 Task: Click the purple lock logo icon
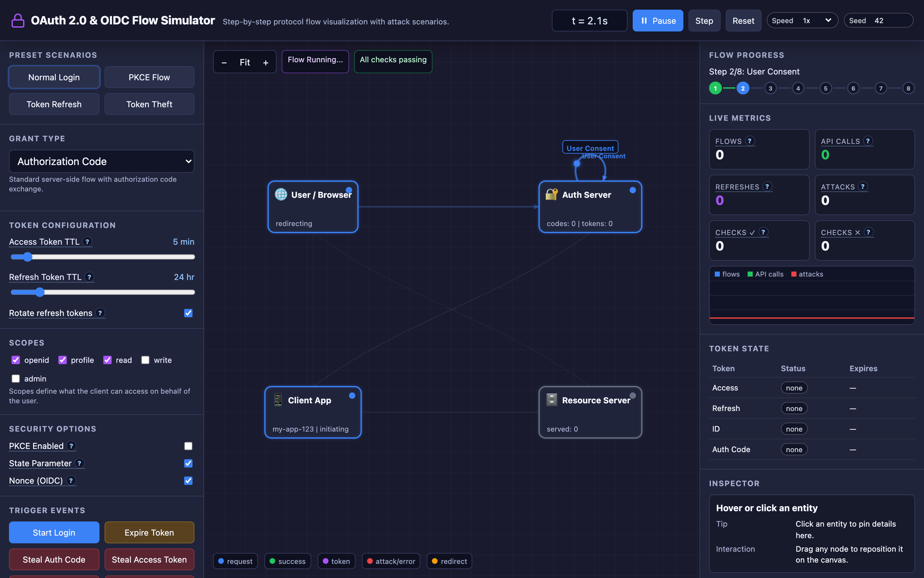point(18,21)
